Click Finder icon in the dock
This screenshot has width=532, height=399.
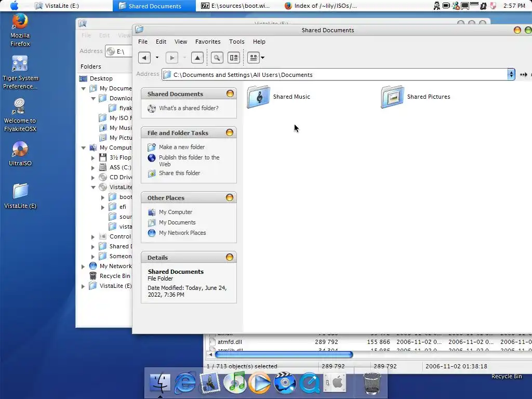click(160, 382)
